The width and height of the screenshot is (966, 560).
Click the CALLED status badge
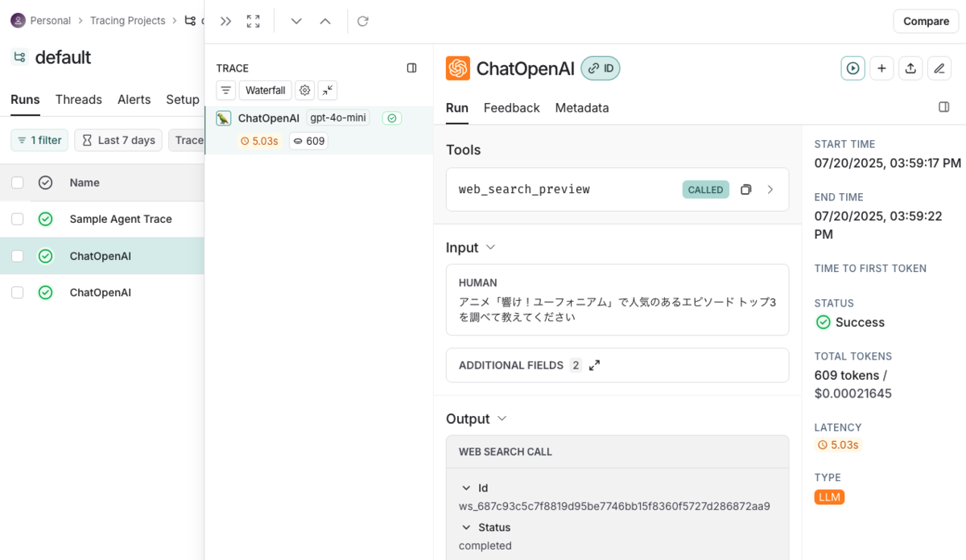click(706, 190)
